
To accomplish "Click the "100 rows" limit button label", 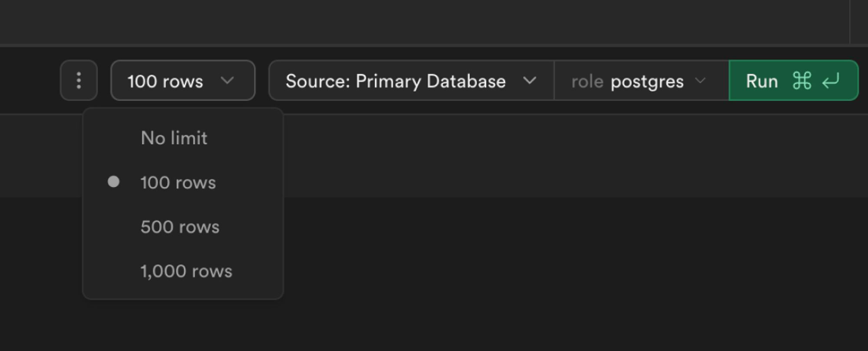I will pos(165,82).
